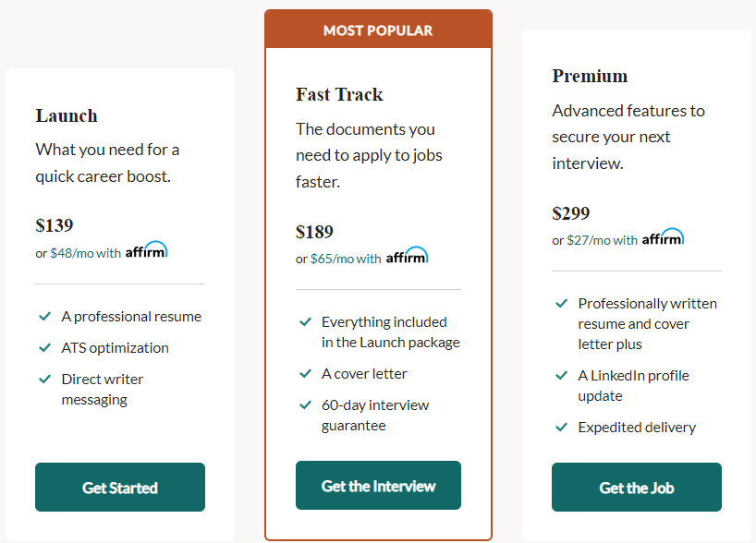Click the Get the Job button

pyautogui.click(x=637, y=487)
